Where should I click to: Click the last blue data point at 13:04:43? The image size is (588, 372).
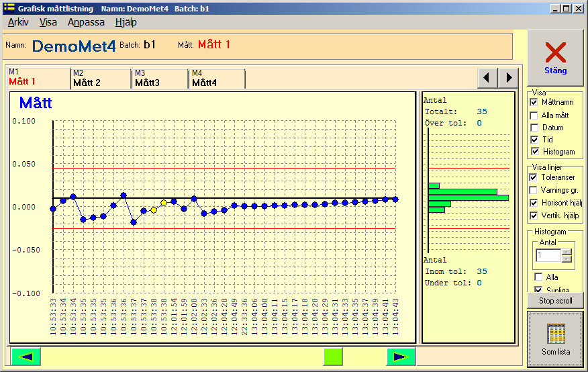tap(395, 199)
